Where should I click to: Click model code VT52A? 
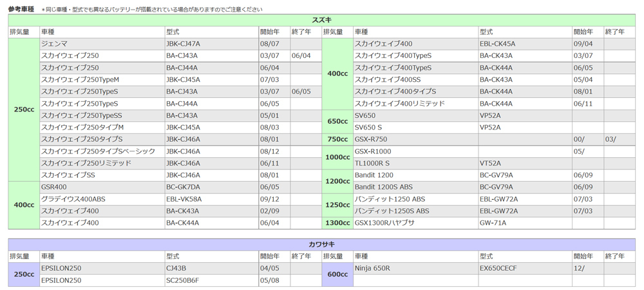[x=490, y=164]
